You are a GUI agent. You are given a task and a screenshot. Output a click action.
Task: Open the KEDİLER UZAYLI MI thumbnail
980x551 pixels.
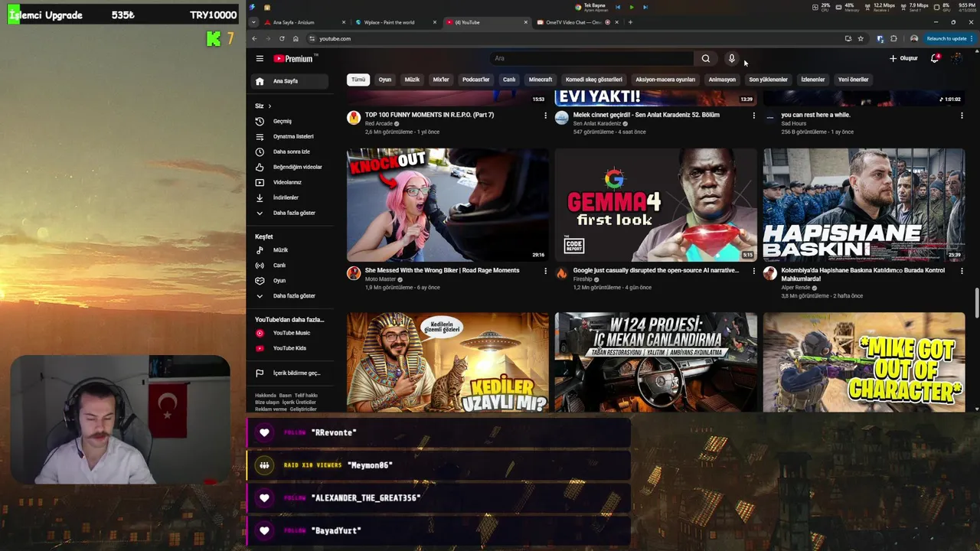pos(448,362)
